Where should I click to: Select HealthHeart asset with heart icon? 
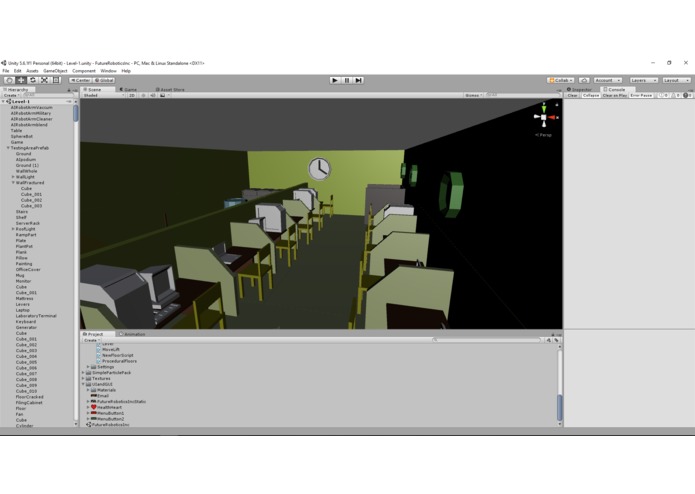[x=106, y=407]
